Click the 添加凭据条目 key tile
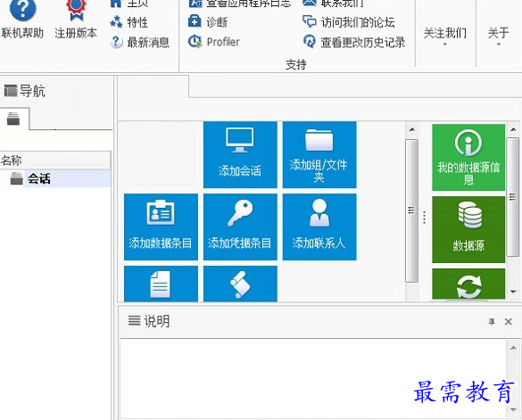Image resolution: width=522 pixels, height=420 pixels. (240, 227)
